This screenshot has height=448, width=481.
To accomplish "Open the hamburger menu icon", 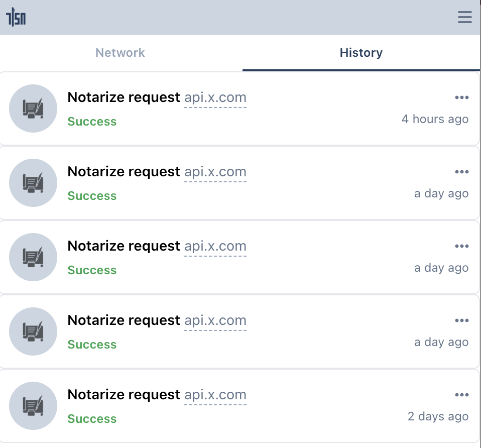I will pyautogui.click(x=464, y=17).
